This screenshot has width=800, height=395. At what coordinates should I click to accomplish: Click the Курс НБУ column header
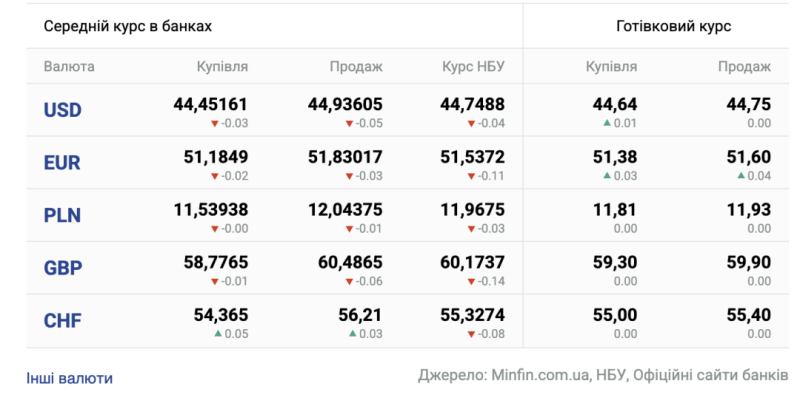pos(473,67)
